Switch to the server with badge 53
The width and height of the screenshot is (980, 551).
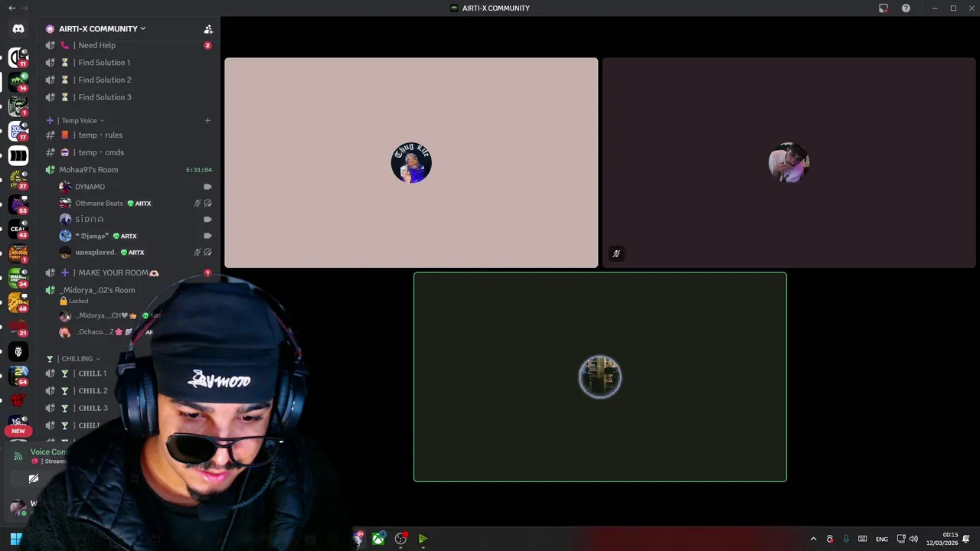[x=18, y=204]
